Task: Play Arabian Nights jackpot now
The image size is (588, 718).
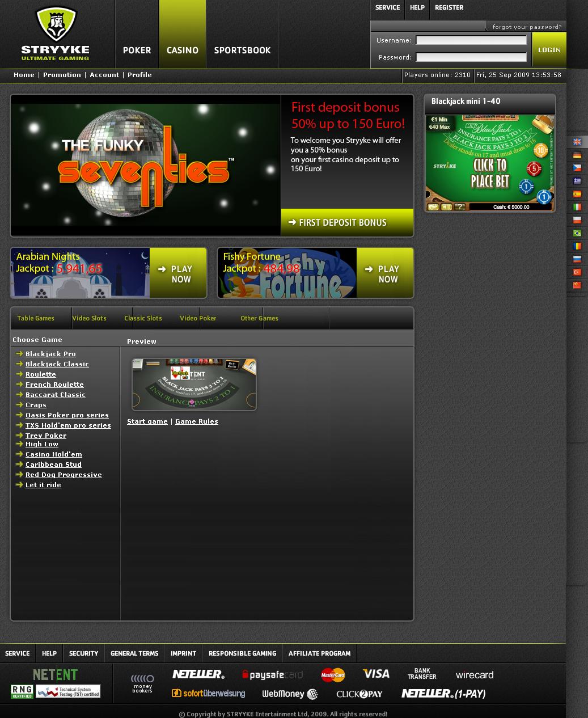Action: (x=178, y=273)
